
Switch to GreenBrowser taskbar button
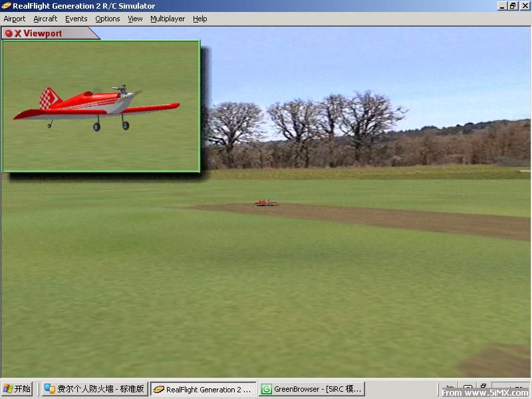(312, 389)
